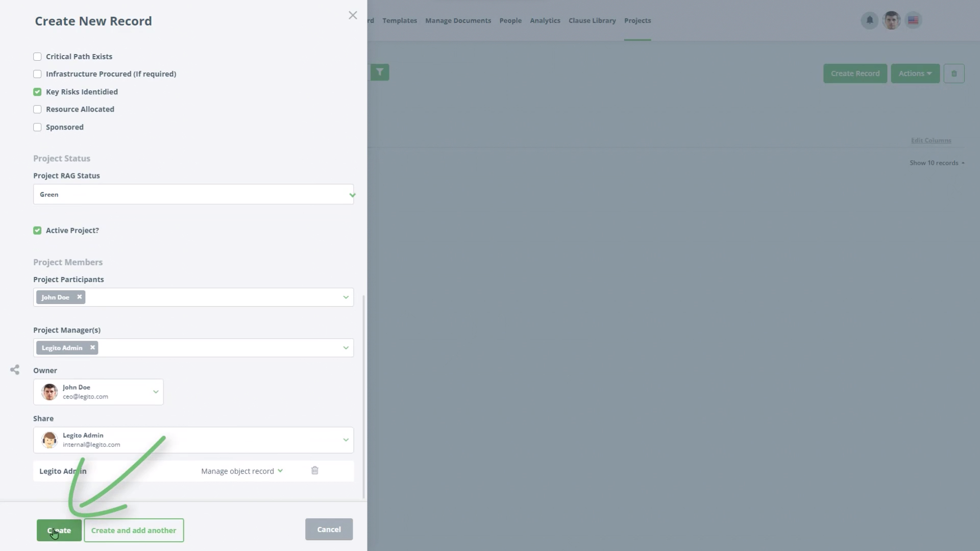Remove John Doe from Project Participants

pyautogui.click(x=79, y=297)
